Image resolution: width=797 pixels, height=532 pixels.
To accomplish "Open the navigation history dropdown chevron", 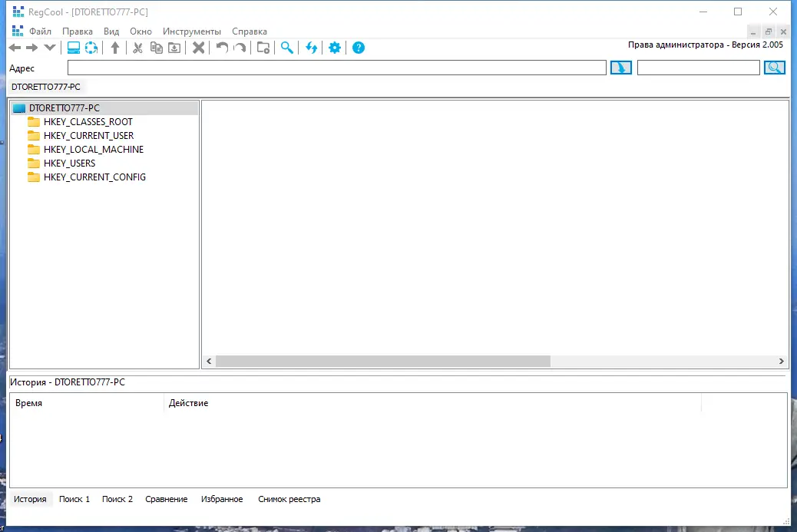I will click(49, 48).
